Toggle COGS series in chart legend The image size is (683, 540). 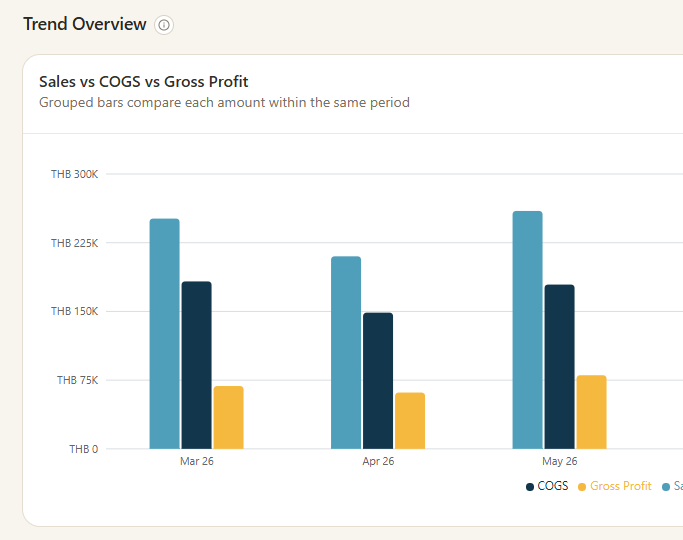pyautogui.click(x=547, y=486)
